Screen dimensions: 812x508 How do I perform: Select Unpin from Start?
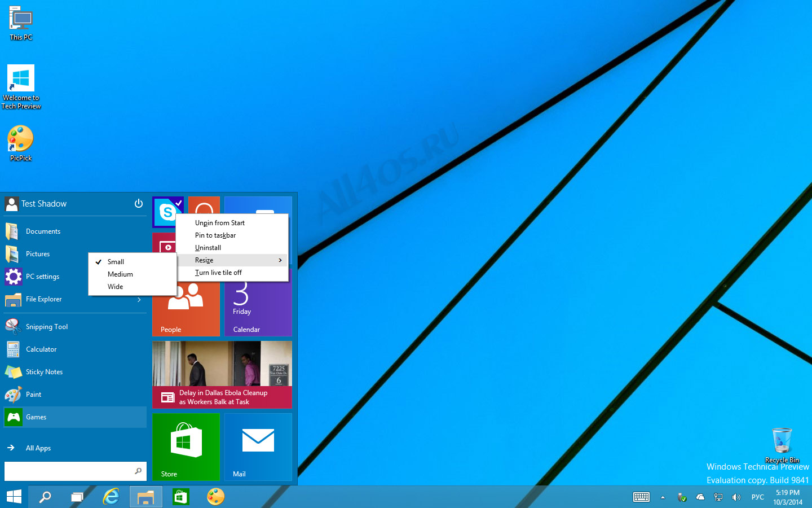pos(232,223)
